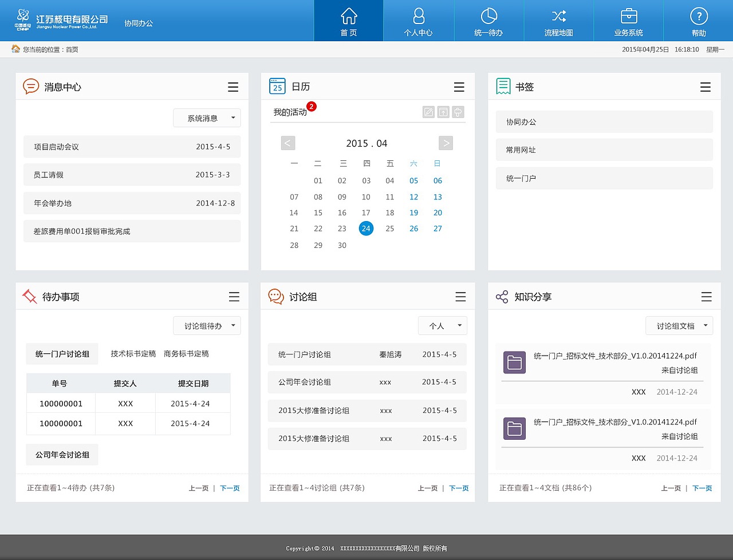This screenshot has width=733, height=560.
Task: Click the 待办事项 pushpin icon
Action: [x=29, y=297]
